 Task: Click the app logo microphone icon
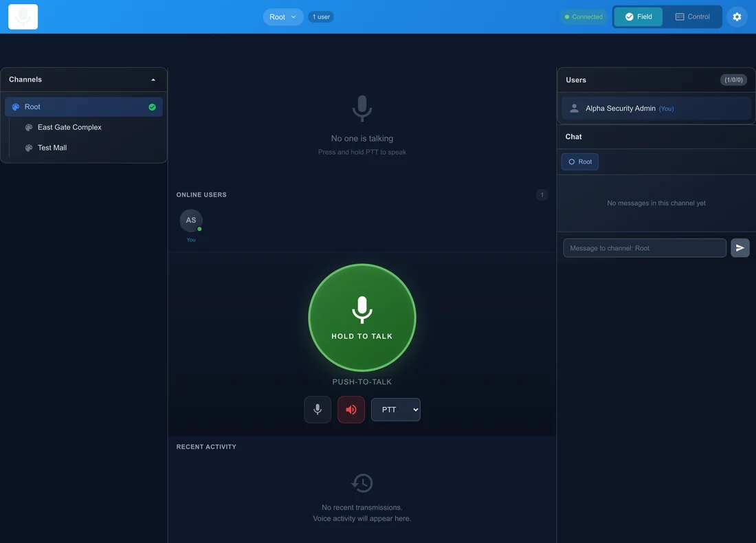click(23, 16)
